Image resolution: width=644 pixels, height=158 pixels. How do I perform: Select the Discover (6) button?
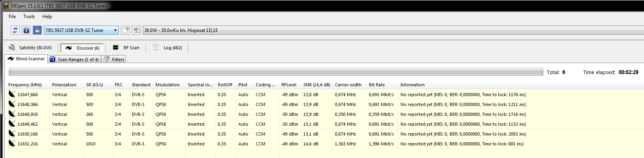click(82, 48)
